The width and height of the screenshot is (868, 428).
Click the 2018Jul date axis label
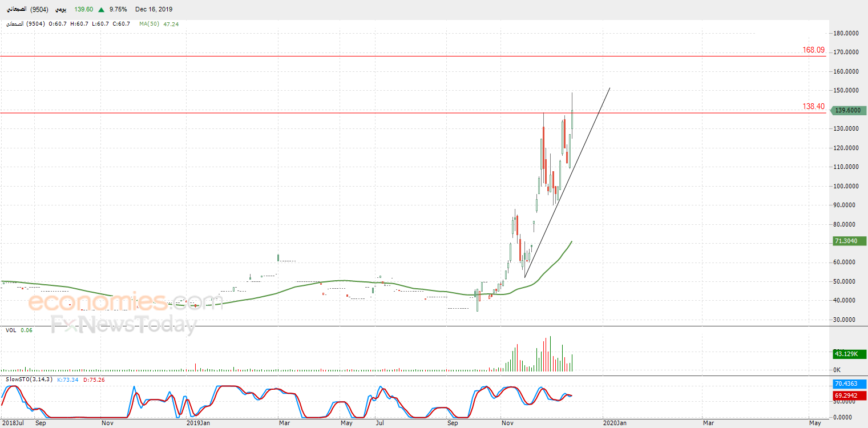point(12,423)
